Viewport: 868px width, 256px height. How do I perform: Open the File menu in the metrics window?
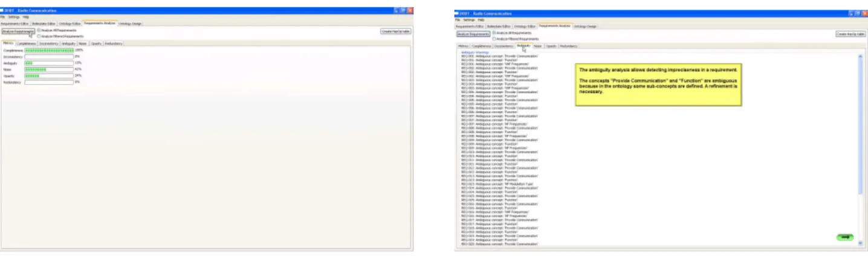(x=2, y=17)
